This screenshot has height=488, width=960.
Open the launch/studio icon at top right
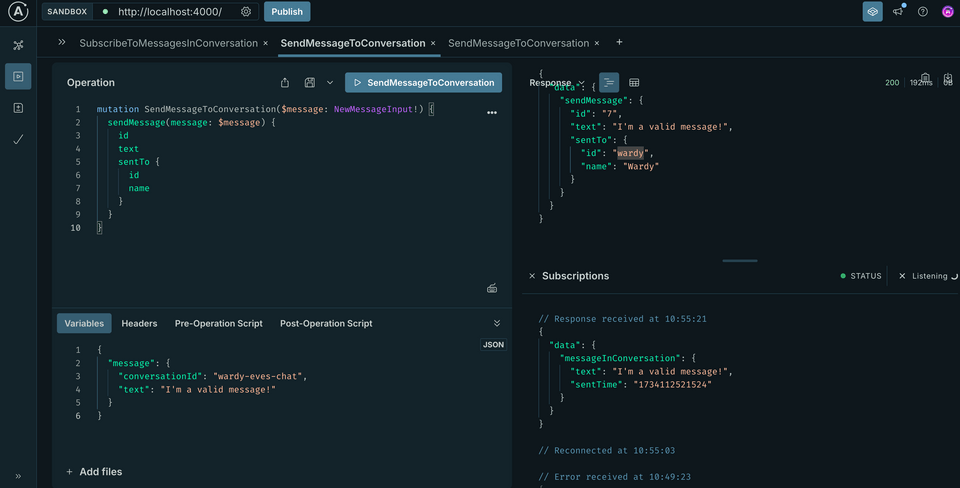pyautogui.click(x=872, y=12)
